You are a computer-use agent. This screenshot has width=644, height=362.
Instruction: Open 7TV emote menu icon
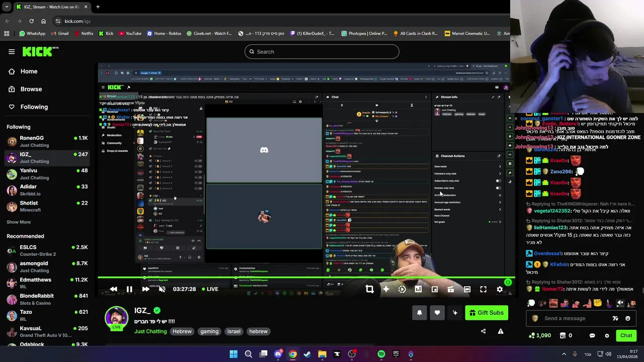615,318
